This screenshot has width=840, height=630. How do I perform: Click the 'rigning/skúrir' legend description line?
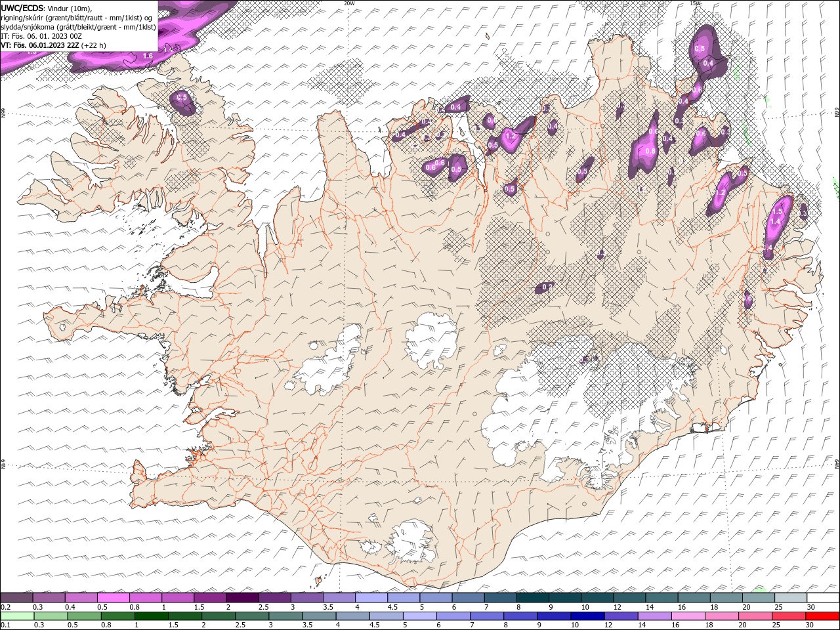click(77, 18)
